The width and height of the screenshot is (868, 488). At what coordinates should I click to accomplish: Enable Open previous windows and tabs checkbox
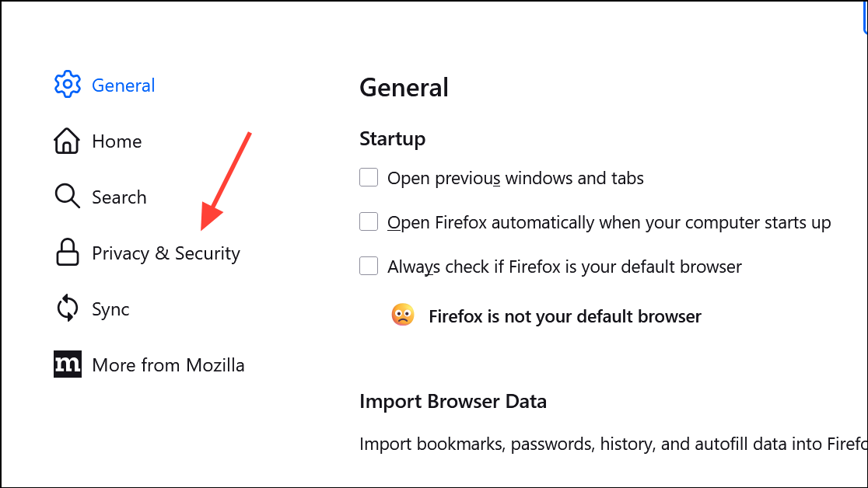(x=369, y=178)
